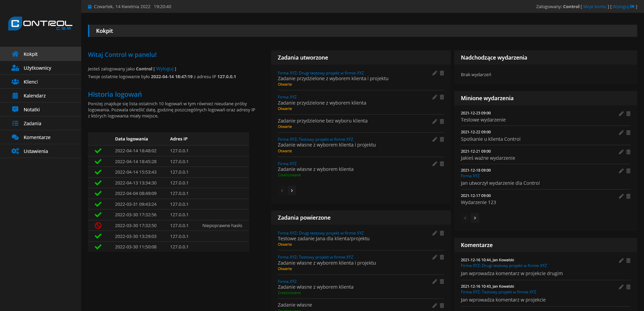Click the red failed-login icon
This screenshot has height=311, width=644.
98,225
